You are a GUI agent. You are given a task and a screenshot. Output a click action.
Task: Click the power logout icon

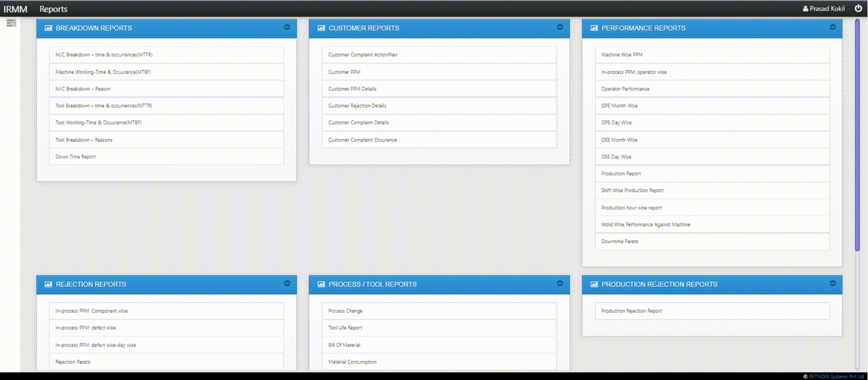pos(858,9)
